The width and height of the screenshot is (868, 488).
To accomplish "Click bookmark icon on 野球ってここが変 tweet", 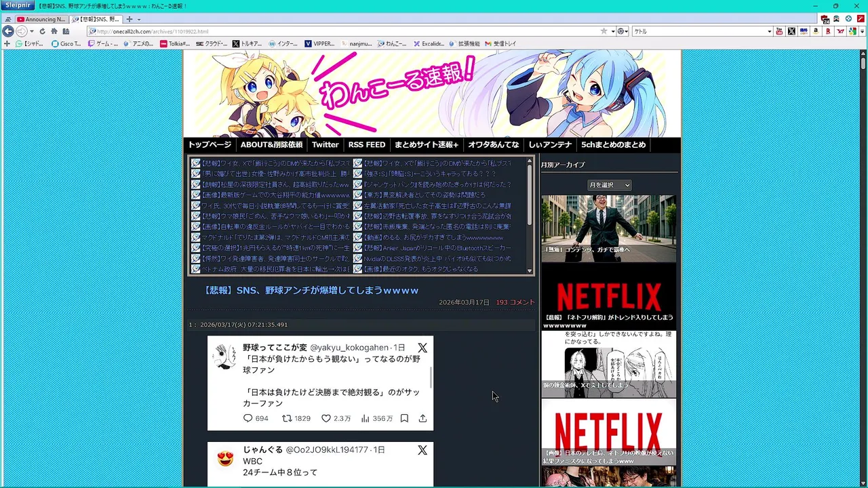I will pos(404,418).
